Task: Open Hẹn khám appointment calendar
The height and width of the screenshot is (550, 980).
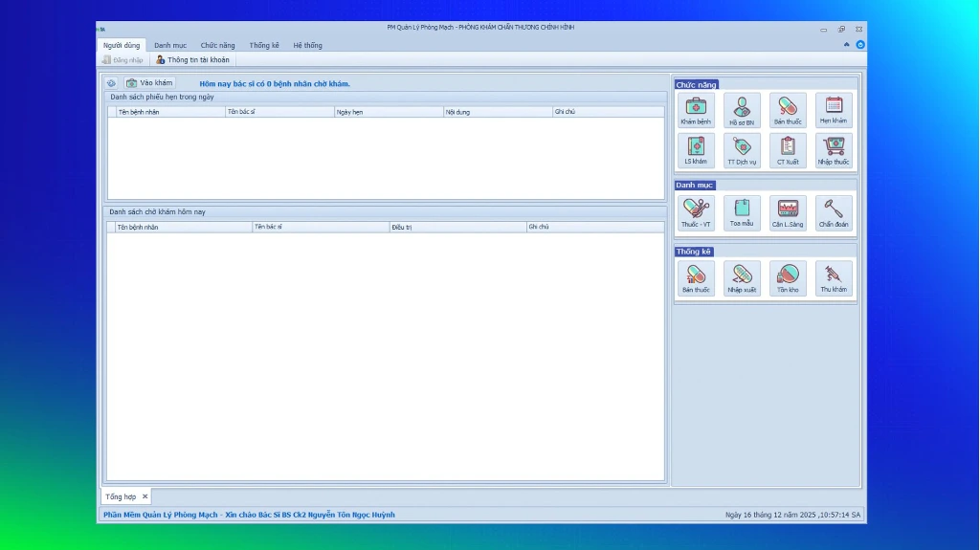Action: coord(834,111)
